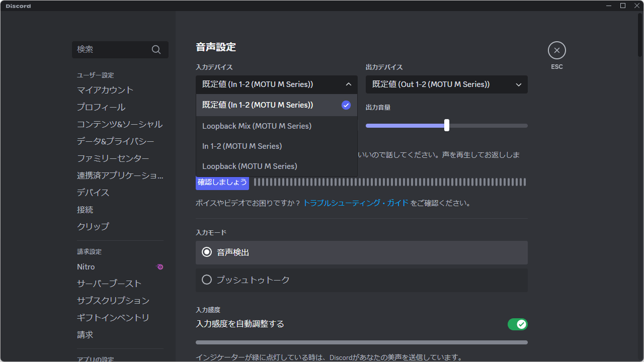
Task: Open the トラブルシューティング・ガイド link
Action: 356,203
